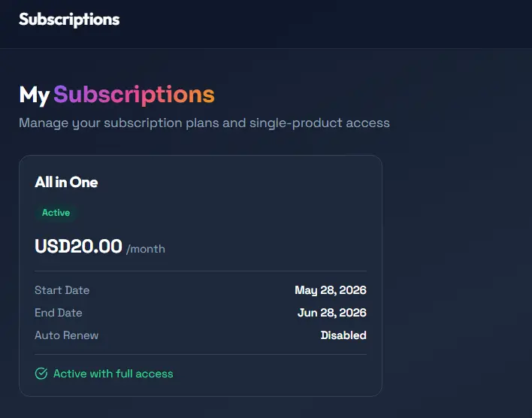Screen dimensions: 532x418
Task: Click the /month billing period label
Action: (x=146, y=249)
